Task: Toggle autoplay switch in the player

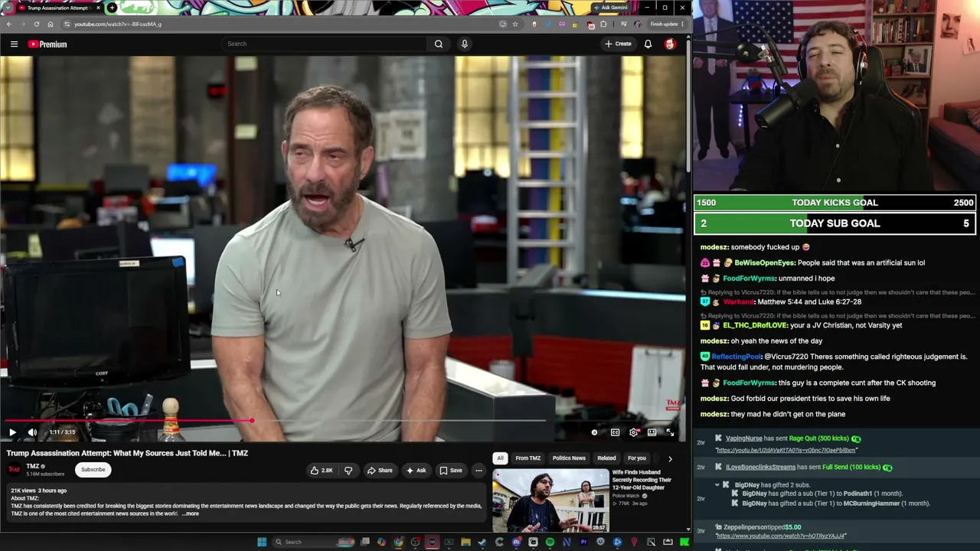Action: point(594,432)
